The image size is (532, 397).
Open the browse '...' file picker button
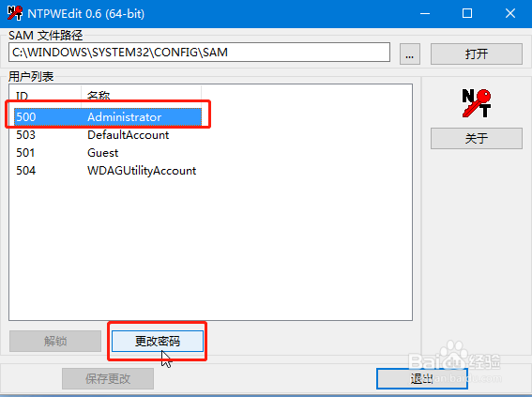[410, 53]
